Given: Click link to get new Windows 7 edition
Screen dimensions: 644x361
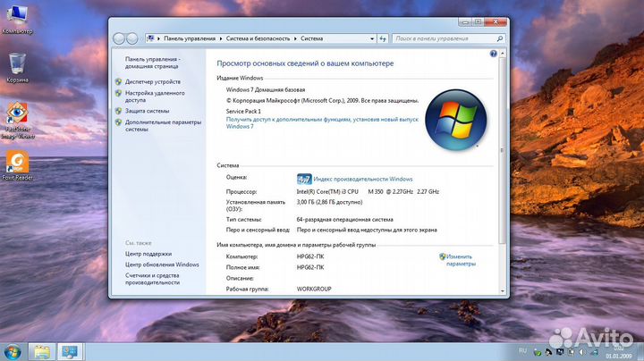Looking at the screenshot, I should (322, 122).
